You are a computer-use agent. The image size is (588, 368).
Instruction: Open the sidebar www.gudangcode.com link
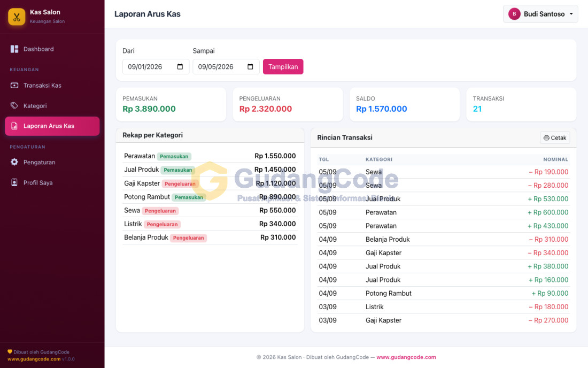34,359
